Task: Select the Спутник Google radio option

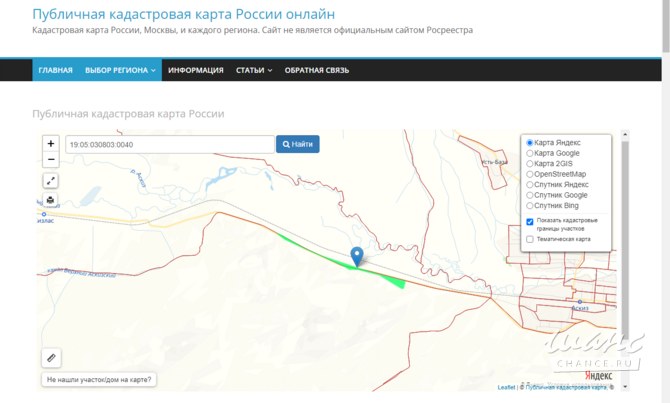Action: [x=530, y=195]
